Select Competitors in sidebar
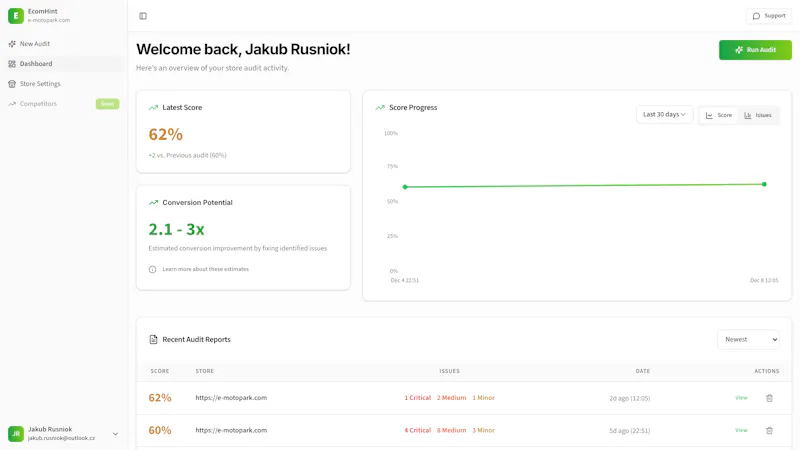 tap(63, 104)
